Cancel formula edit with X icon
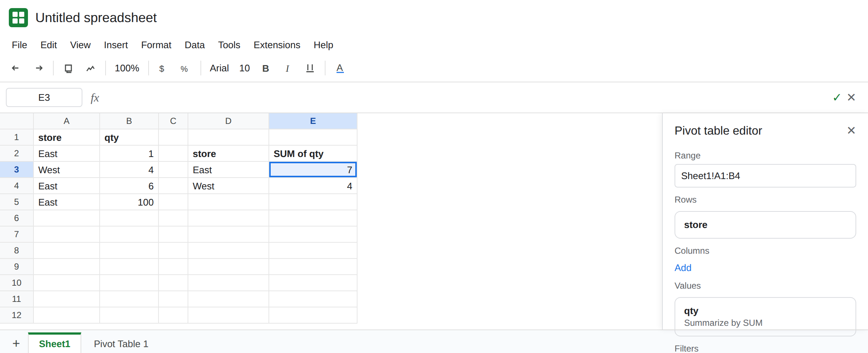 851,97
